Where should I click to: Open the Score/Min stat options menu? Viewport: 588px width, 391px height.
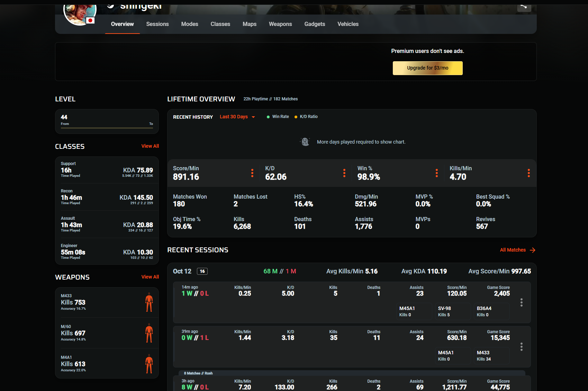[x=252, y=173]
